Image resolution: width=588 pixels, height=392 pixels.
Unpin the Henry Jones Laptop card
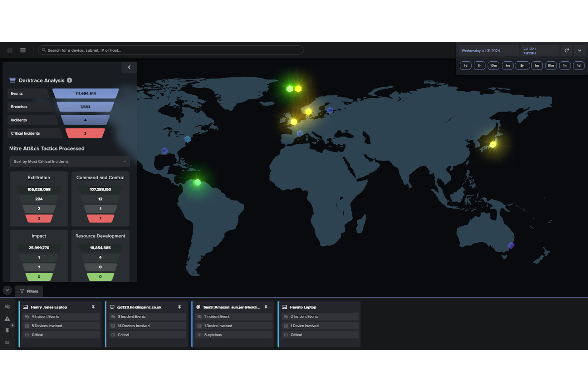(x=93, y=307)
